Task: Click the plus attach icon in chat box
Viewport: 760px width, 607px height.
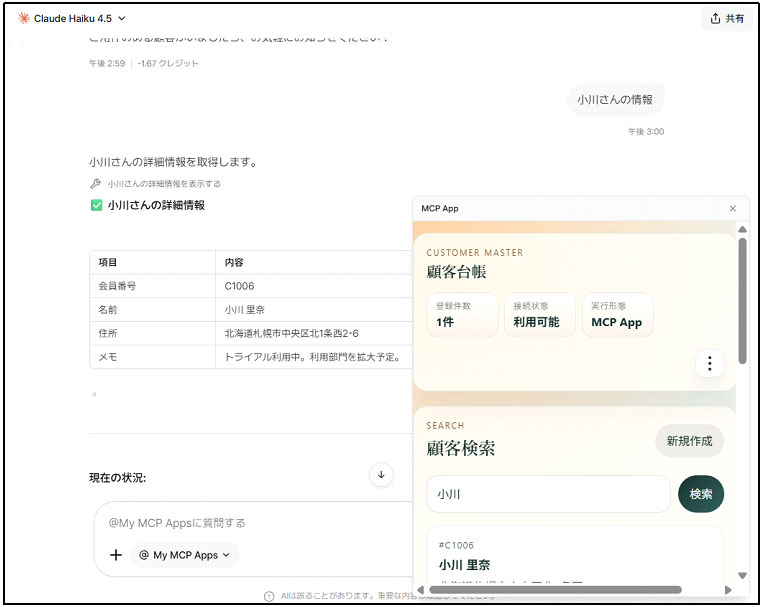Action: 116,555
